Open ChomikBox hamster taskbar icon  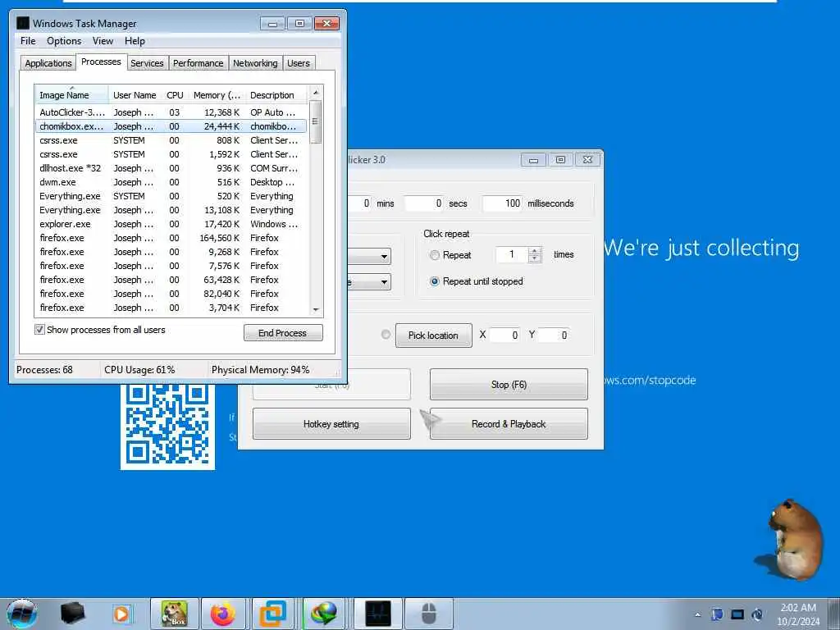(x=174, y=614)
